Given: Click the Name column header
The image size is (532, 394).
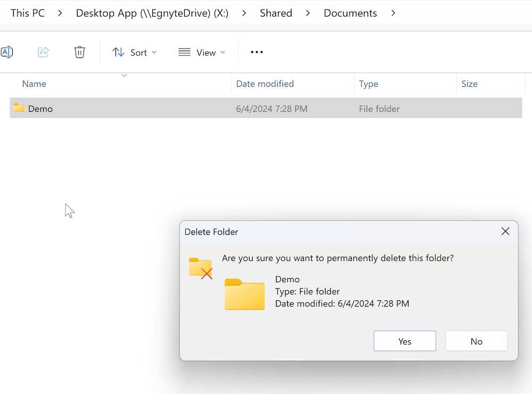Looking at the screenshot, I should (x=34, y=84).
